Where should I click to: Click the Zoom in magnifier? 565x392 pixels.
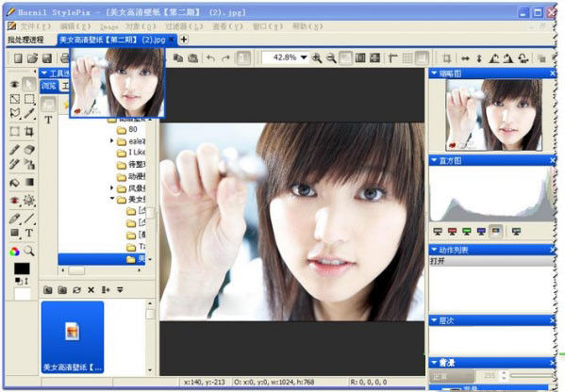tap(317, 57)
